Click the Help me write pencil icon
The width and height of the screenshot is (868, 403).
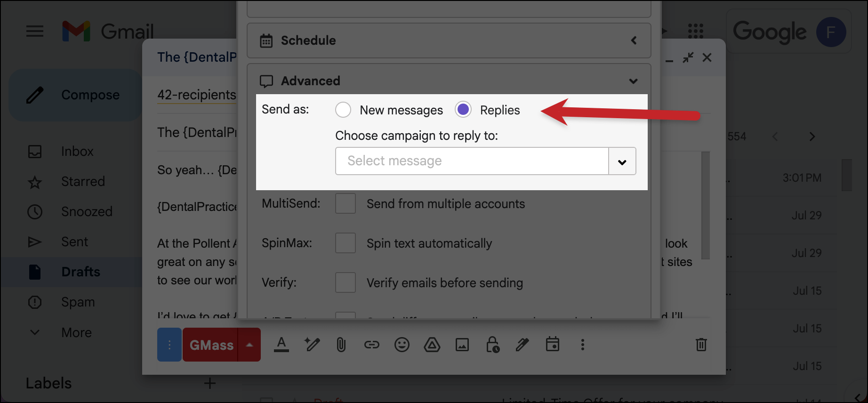(312, 345)
